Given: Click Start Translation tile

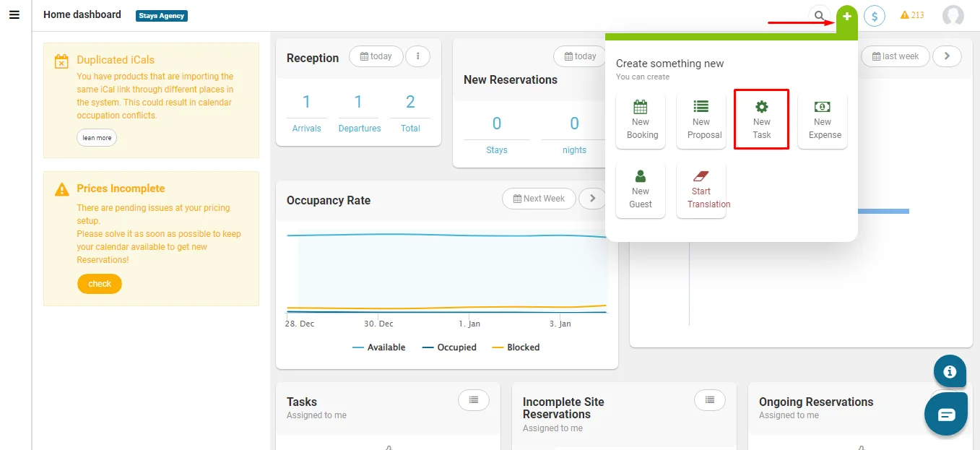Looking at the screenshot, I should click(701, 190).
